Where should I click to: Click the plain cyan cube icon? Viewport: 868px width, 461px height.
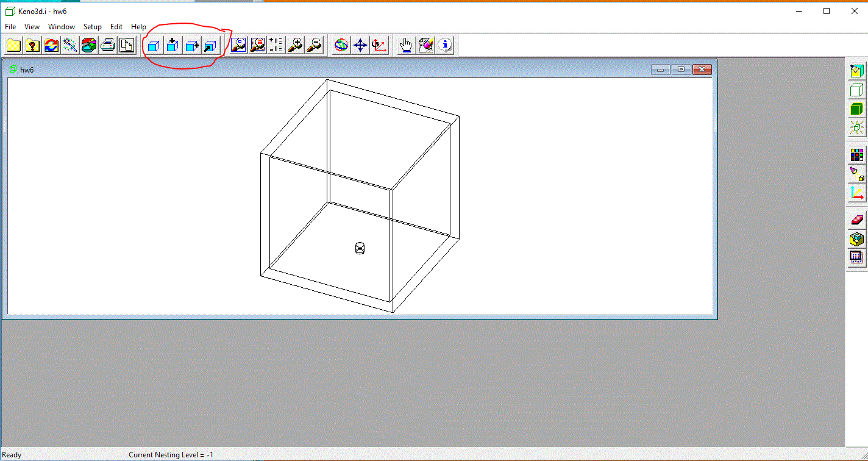point(154,45)
